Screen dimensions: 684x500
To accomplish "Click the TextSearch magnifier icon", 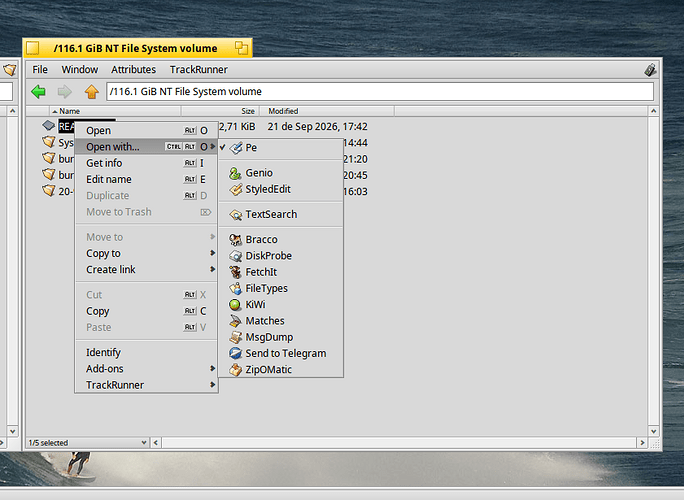I will coord(236,215).
